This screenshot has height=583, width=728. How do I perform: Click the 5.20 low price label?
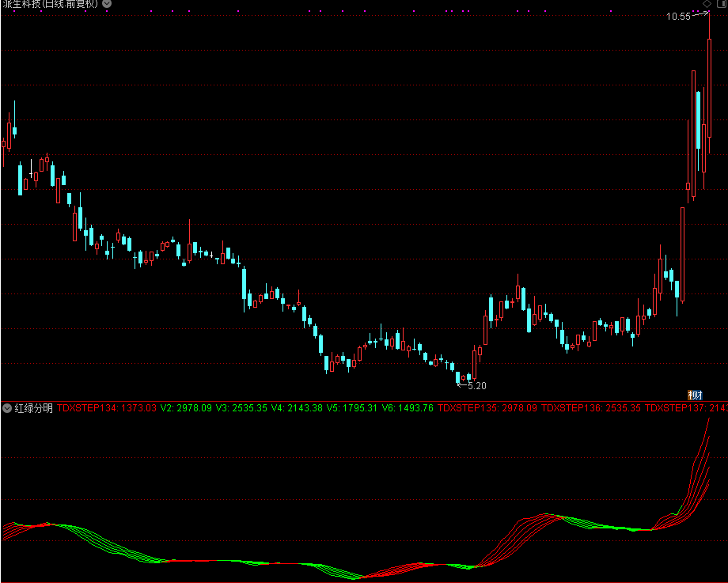click(x=477, y=386)
